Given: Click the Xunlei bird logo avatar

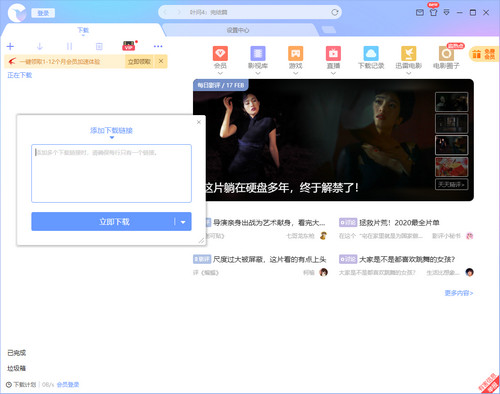Looking at the screenshot, I should coord(17,13).
